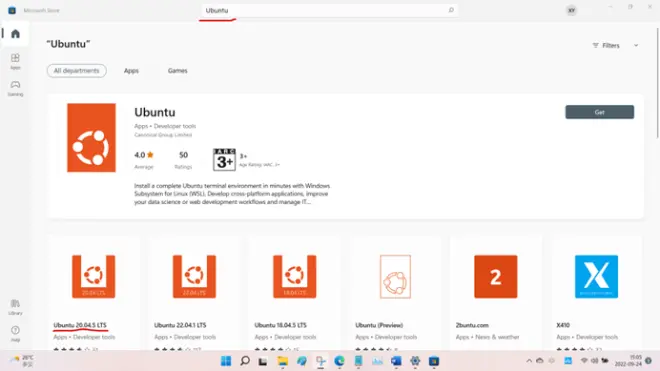Click the search magnifier icon
Viewport: 660px width, 371px height.
451,10
